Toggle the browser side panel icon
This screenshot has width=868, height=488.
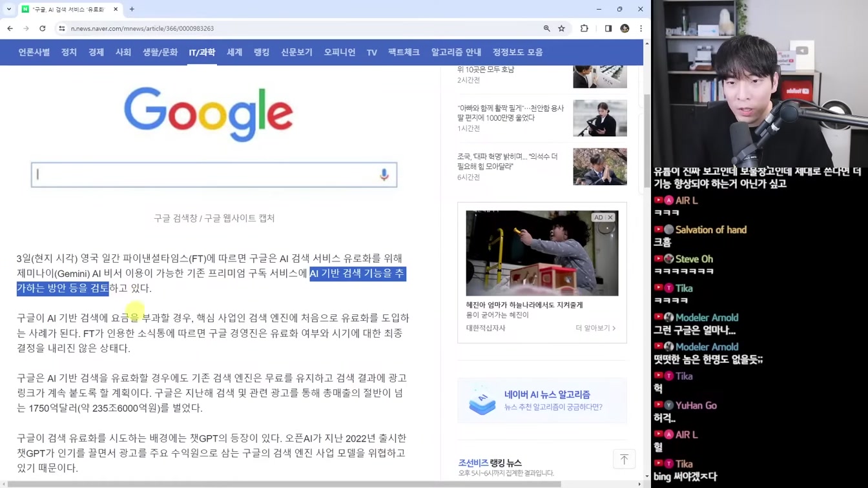[608, 28]
